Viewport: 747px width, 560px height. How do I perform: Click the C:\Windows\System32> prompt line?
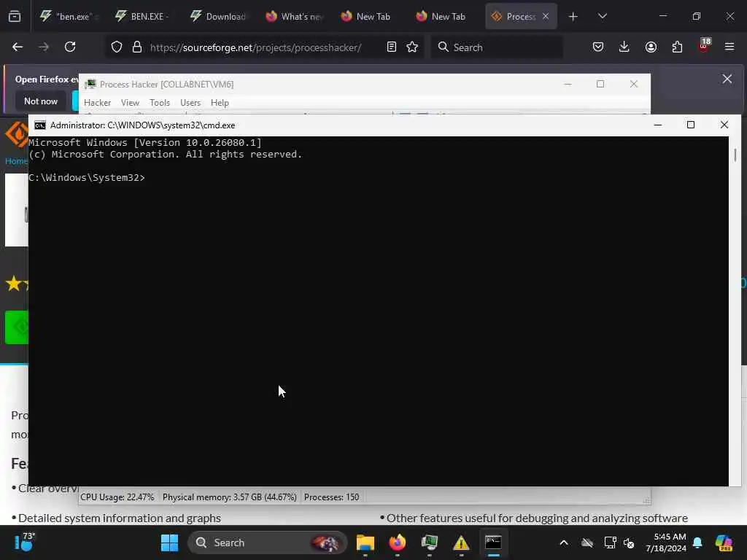(87, 178)
